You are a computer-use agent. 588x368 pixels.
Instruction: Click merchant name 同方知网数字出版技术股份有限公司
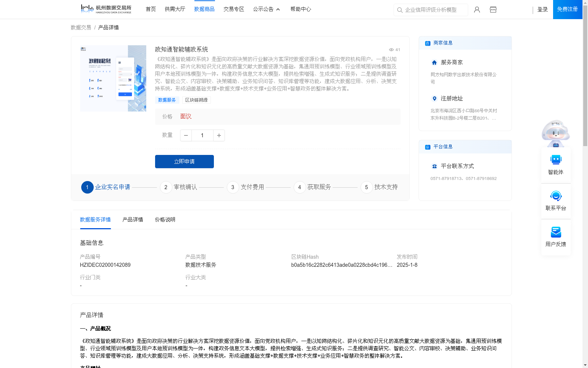pos(463,78)
